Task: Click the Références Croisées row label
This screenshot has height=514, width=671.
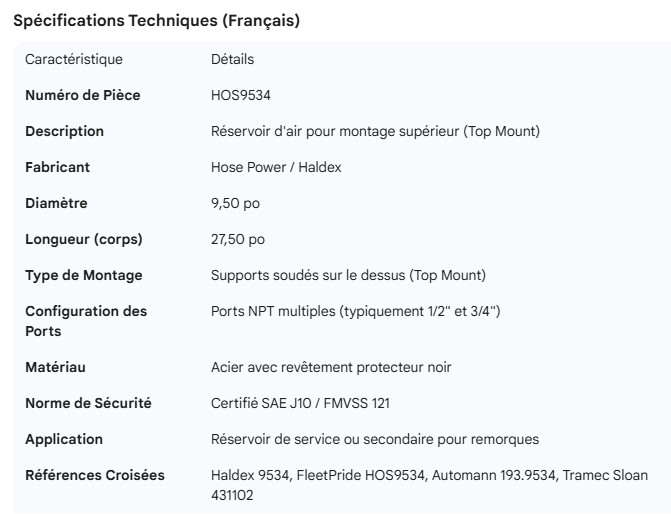Action: 95,476
